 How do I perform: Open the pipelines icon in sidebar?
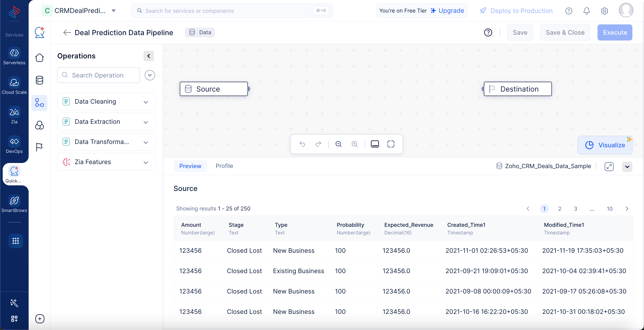point(40,103)
